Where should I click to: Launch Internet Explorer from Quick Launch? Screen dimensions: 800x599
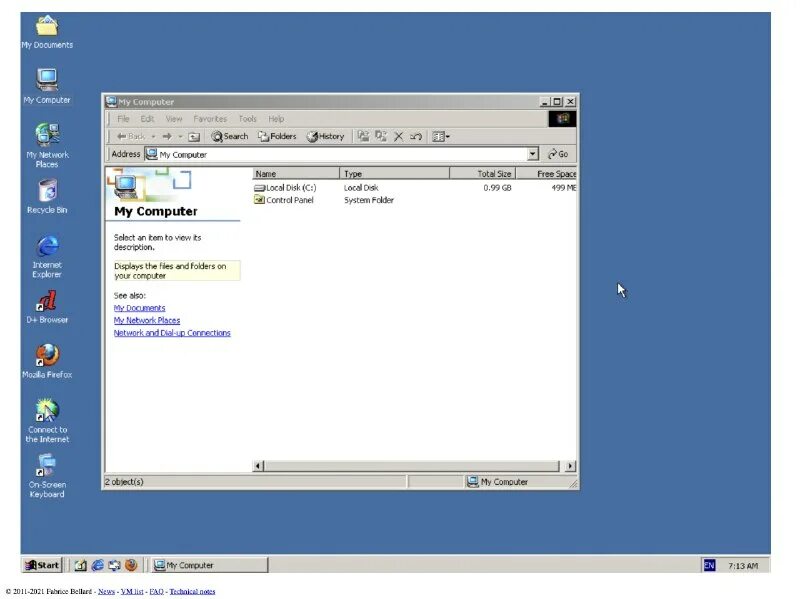tap(97, 564)
